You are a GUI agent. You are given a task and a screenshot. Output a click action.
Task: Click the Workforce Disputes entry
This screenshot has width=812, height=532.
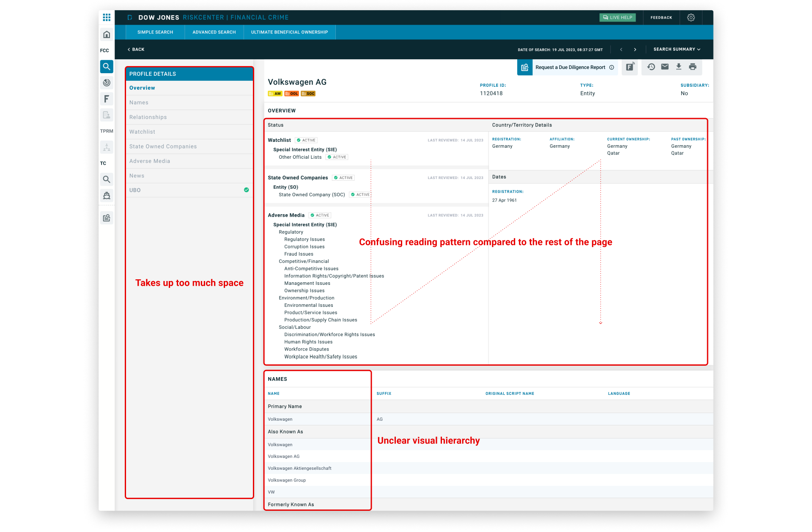[307, 350]
